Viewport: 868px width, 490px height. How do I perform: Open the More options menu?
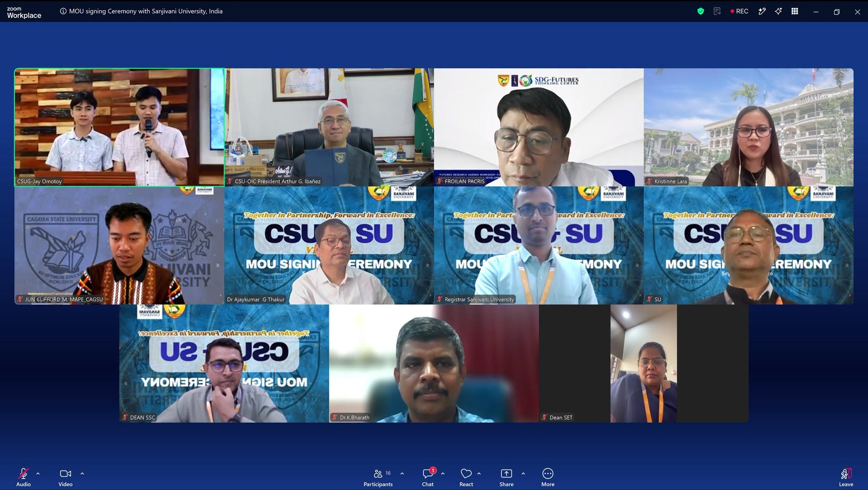click(x=548, y=478)
